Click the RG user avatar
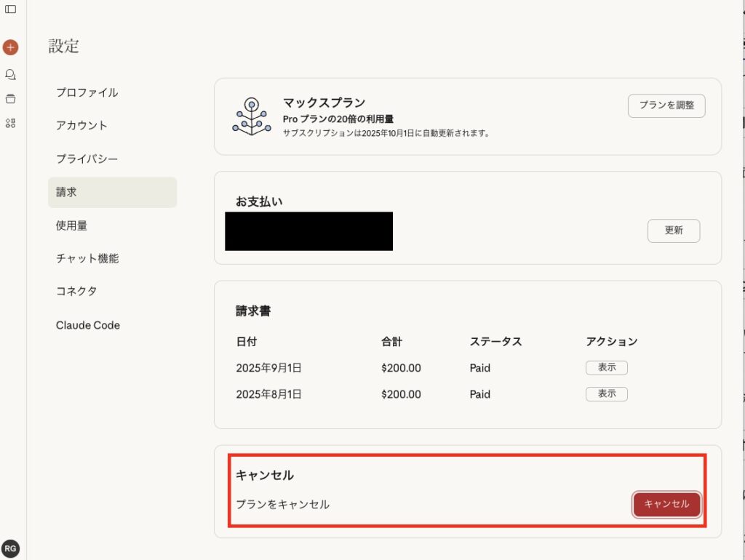 point(10,548)
